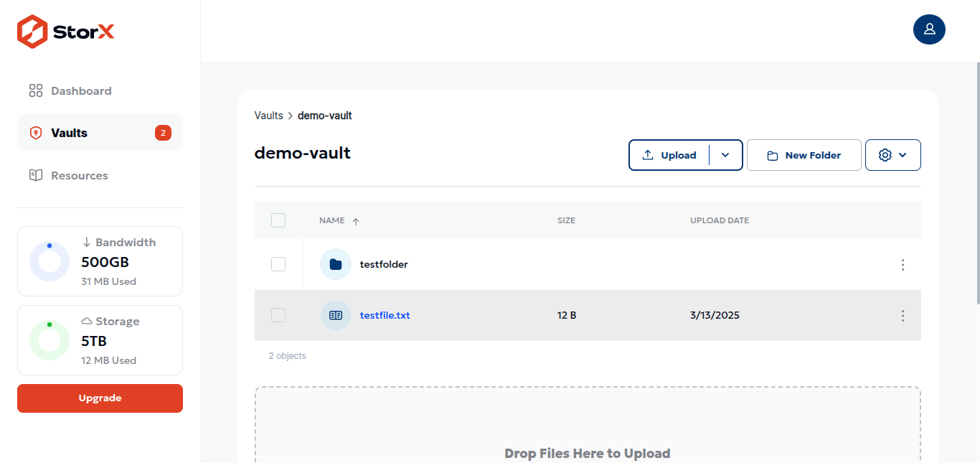Toggle the select-all checkbox in the header
The width and height of the screenshot is (980, 463).
pyautogui.click(x=278, y=220)
